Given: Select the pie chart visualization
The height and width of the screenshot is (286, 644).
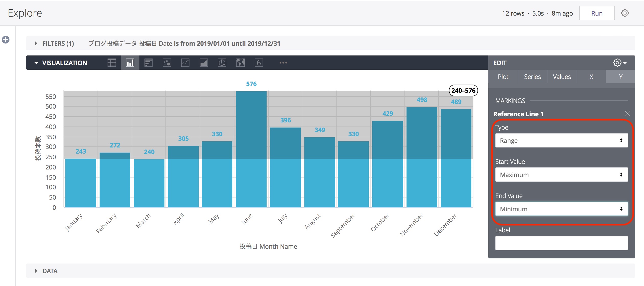Looking at the screenshot, I should click(222, 63).
